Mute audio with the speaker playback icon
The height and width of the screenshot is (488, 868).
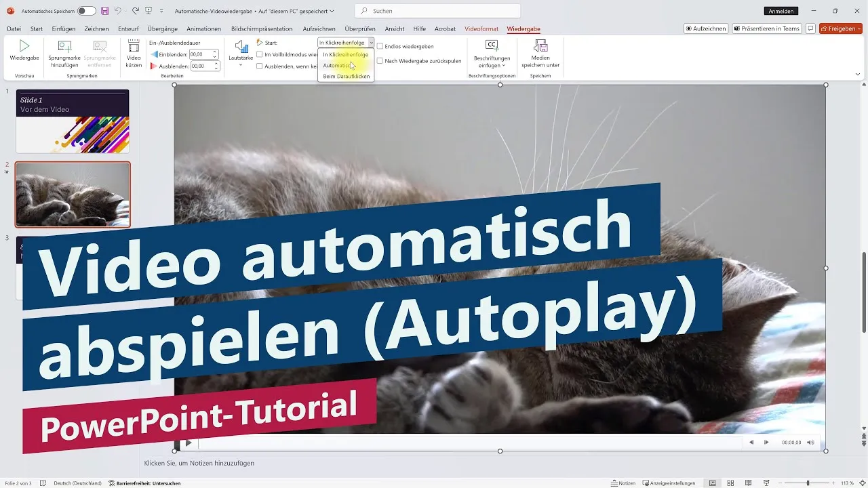click(810, 442)
